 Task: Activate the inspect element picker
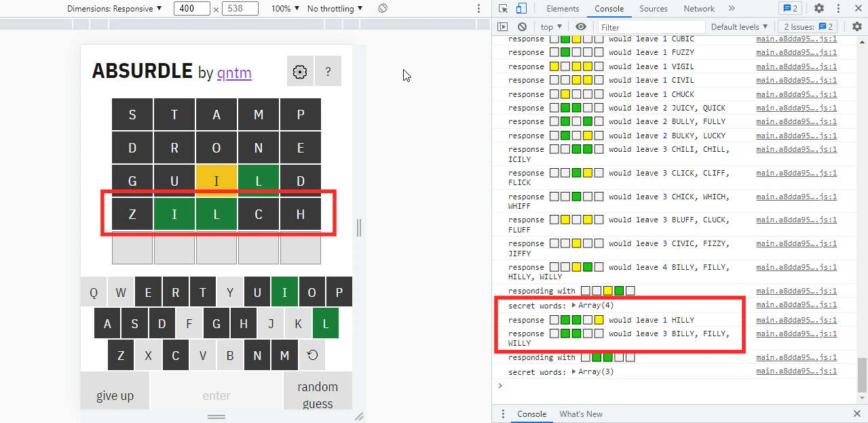pos(503,9)
